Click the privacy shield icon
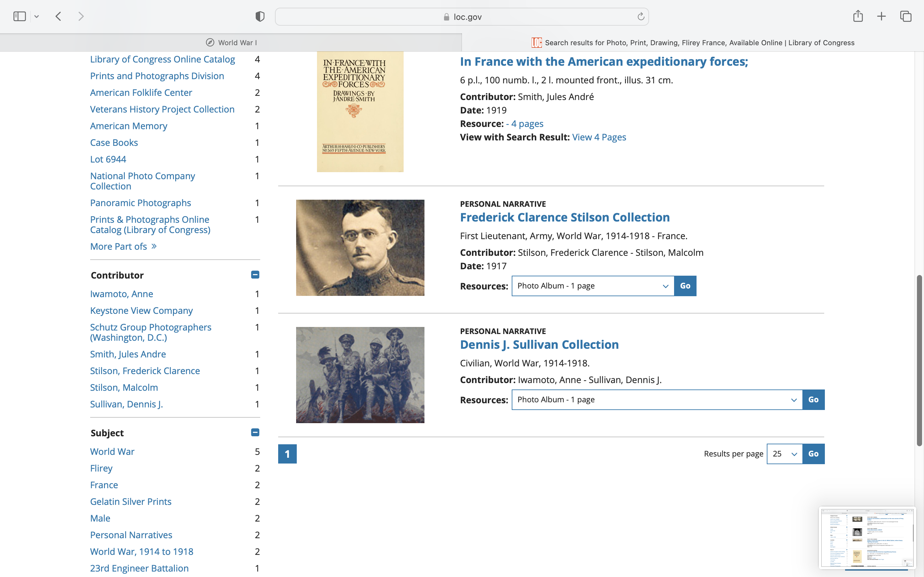The height and width of the screenshot is (577, 924). point(260,16)
